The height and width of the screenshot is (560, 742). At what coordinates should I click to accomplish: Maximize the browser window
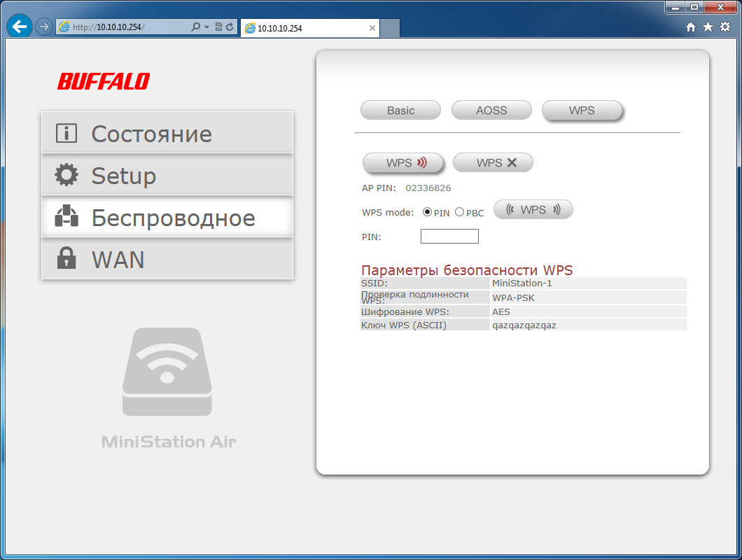tap(694, 6)
